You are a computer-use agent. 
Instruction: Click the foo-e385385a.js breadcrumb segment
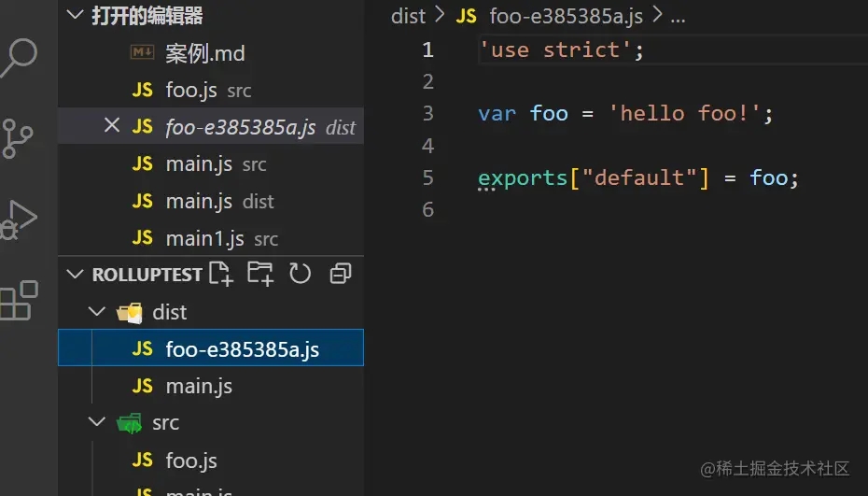tap(566, 16)
